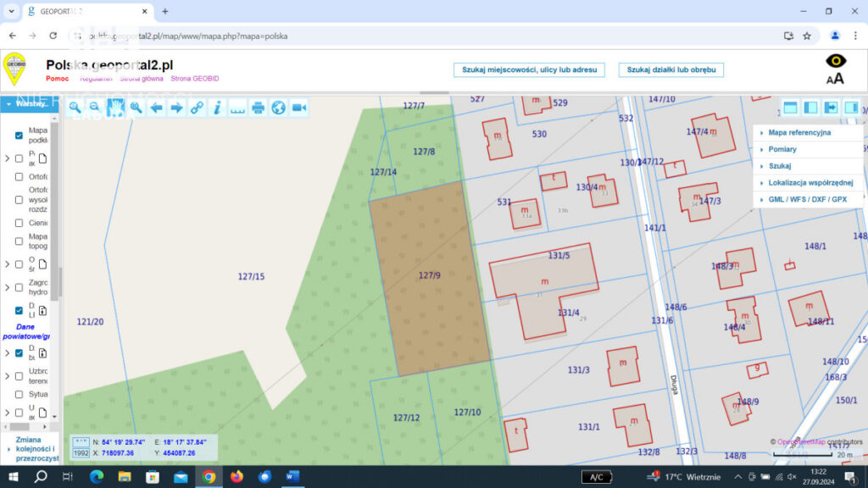
Task: Click the chain link share icon
Action: [197, 108]
